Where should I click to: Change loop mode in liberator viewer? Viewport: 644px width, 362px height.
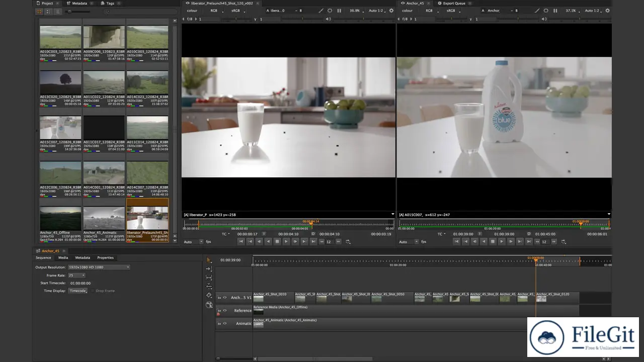[x=348, y=242]
